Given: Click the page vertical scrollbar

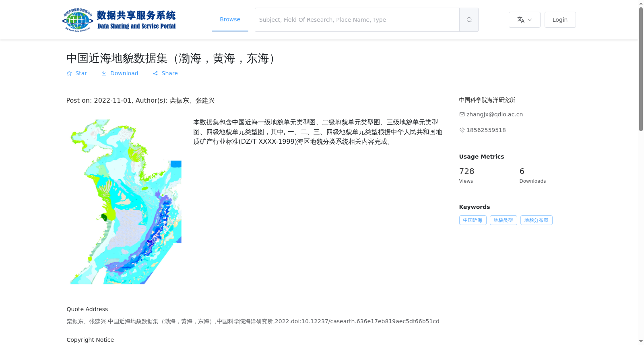Looking at the screenshot, I should (x=641, y=69).
